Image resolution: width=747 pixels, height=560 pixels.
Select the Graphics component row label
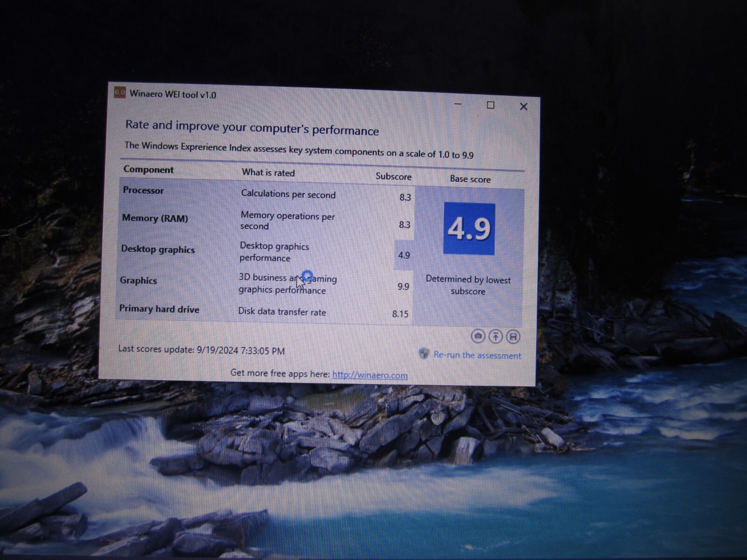(138, 280)
